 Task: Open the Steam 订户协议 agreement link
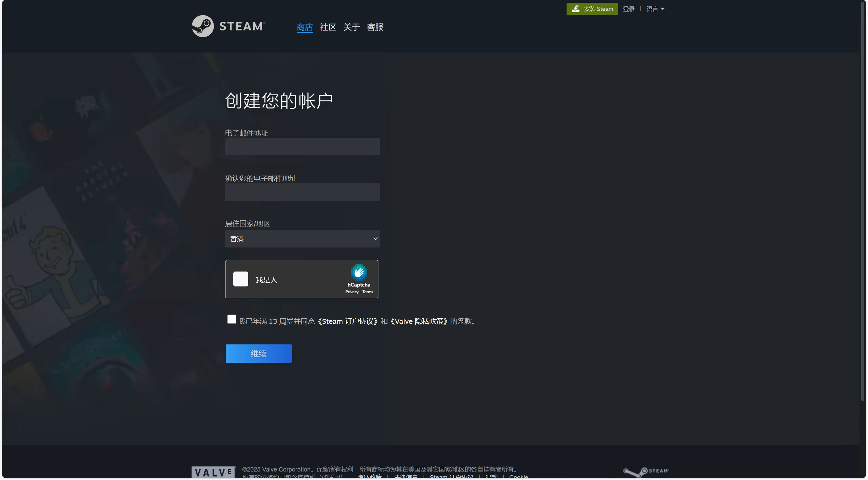(x=347, y=321)
